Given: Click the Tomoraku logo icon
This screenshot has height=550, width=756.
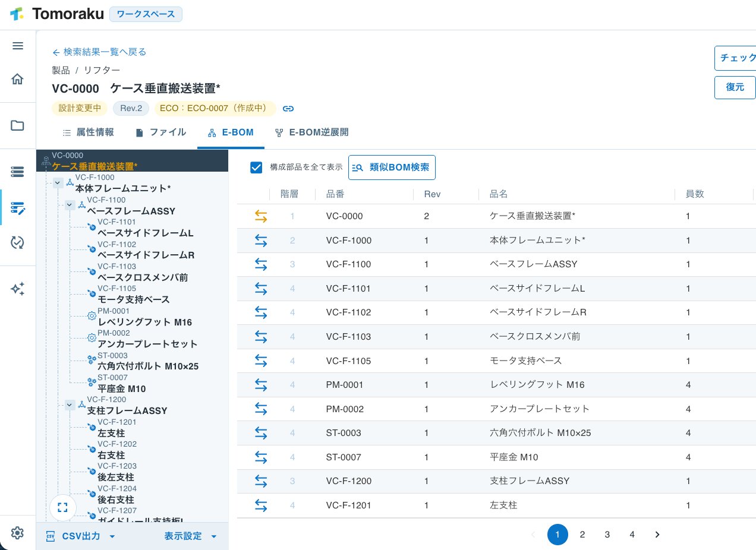Looking at the screenshot, I should pyautogui.click(x=17, y=14).
